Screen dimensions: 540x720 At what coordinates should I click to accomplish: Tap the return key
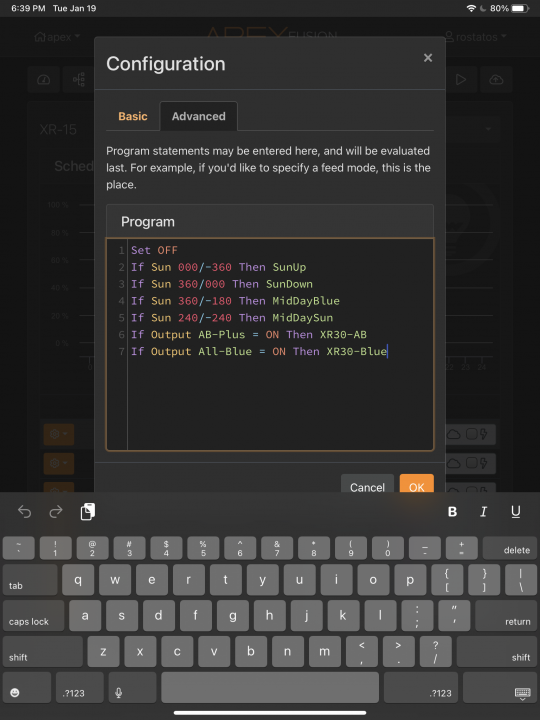[506, 616]
